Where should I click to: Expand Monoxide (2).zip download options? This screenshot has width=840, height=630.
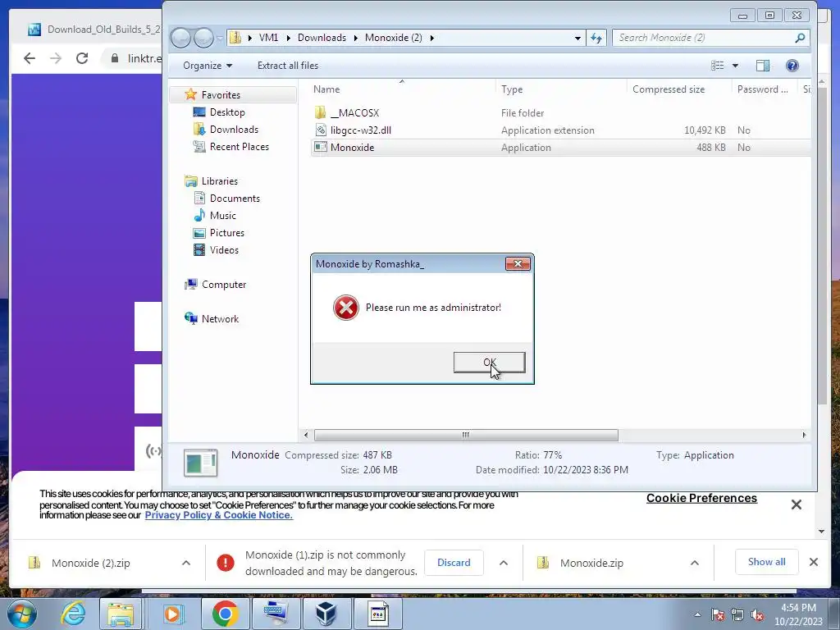[x=186, y=563]
